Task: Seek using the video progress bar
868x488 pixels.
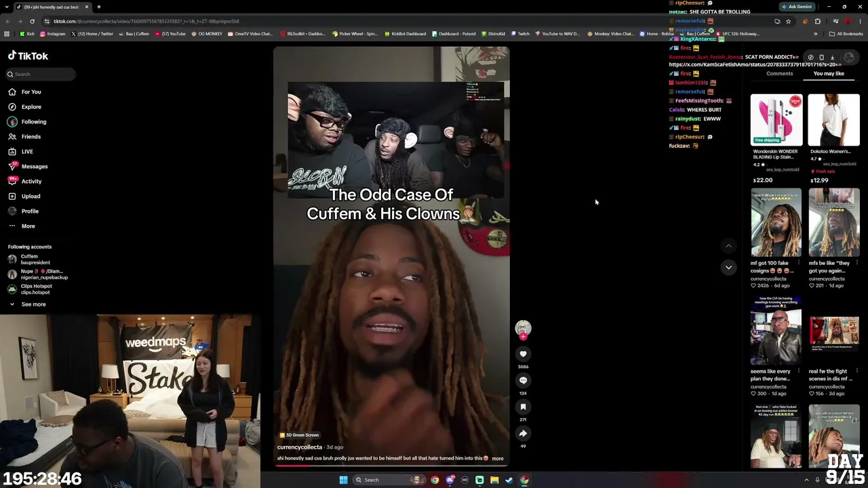Action: 391,466
